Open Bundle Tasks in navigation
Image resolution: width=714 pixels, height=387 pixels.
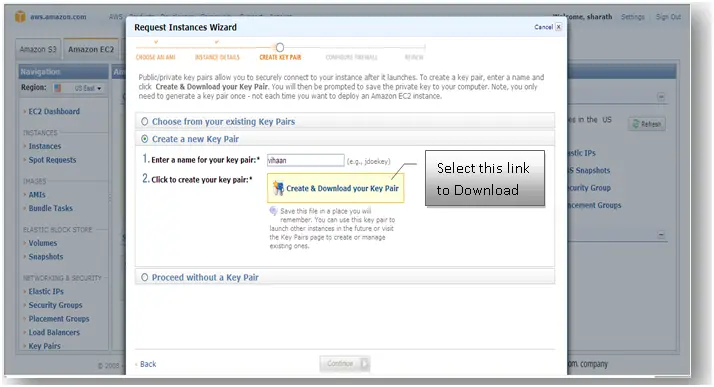point(51,208)
